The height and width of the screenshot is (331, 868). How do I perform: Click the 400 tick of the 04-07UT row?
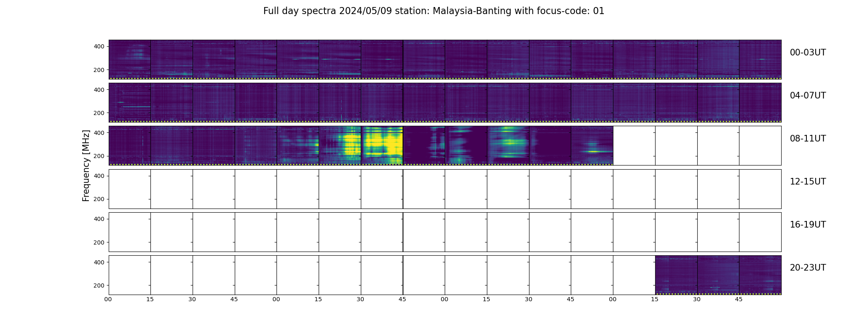(x=99, y=90)
